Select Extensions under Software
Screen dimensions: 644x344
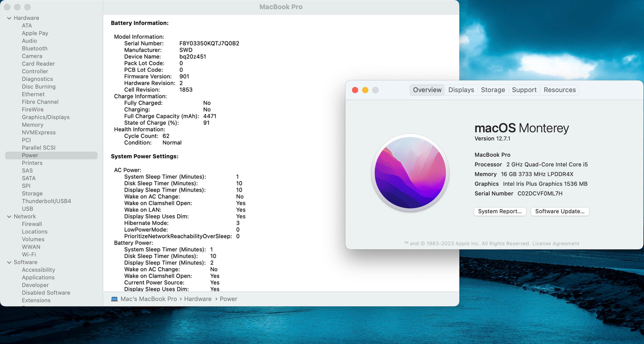click(37, 301)
